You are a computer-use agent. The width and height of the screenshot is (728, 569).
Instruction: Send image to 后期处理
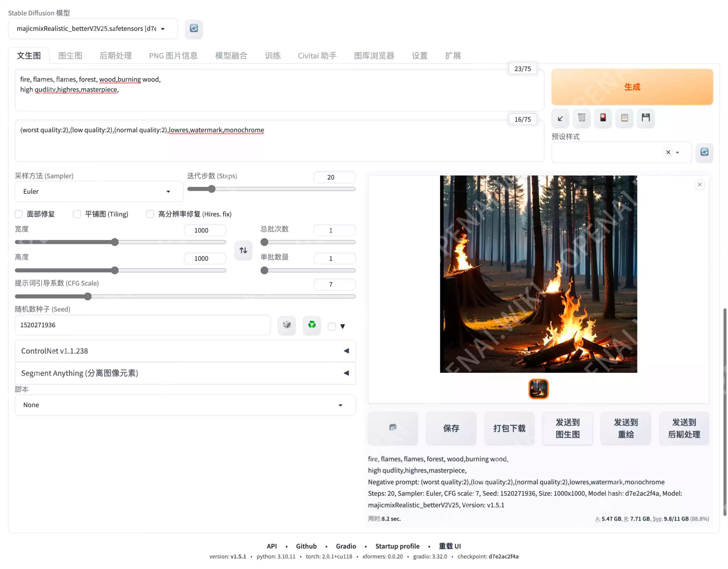tap(684, 428)
